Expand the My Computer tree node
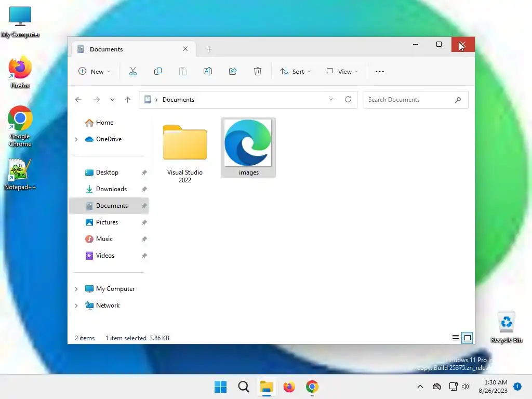The width and height of the screenshot is (532, 399). click(x=76, y=289)
